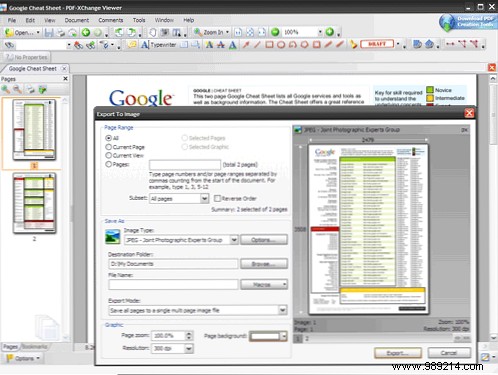This screenshot has width=498, height=375.
Task: Open the Macros dropdown button
Action: tap(264, 284)
